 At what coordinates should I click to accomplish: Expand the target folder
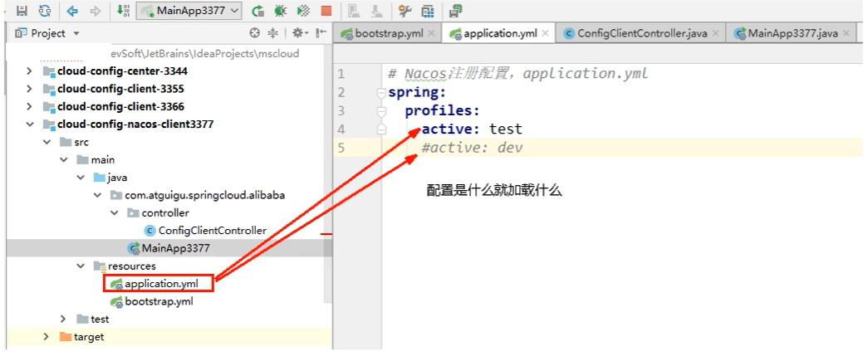tap(47, 337)
